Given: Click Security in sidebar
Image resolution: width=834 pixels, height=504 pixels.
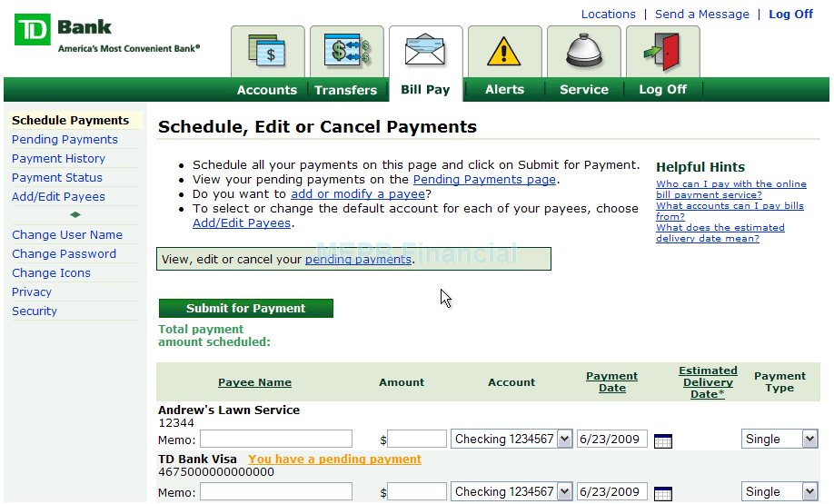Looking at the screenshot, I should (34, 311).
